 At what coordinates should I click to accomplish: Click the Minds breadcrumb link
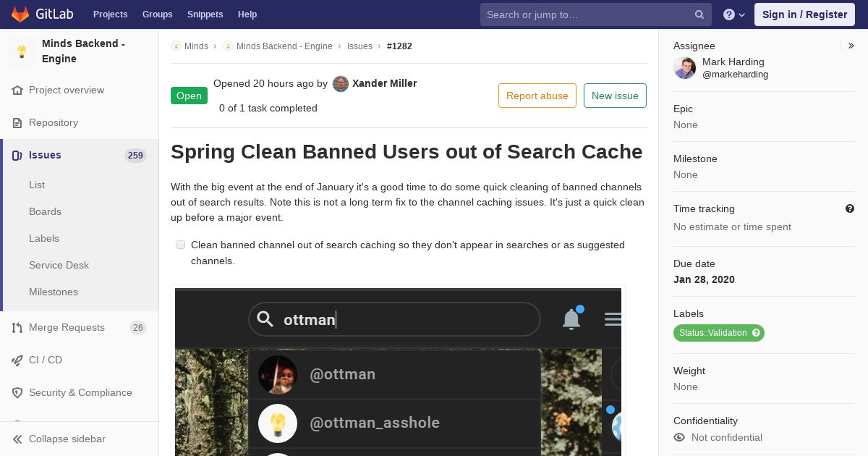196,46
